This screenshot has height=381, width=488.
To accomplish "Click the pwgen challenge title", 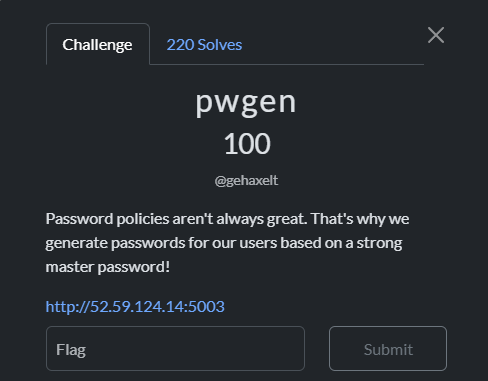I will [246, 103].
